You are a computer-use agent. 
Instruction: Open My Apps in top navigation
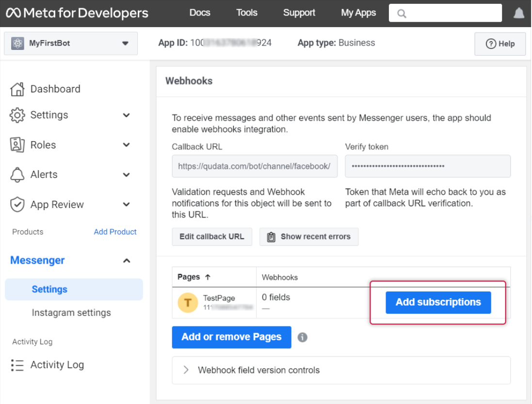358,13
